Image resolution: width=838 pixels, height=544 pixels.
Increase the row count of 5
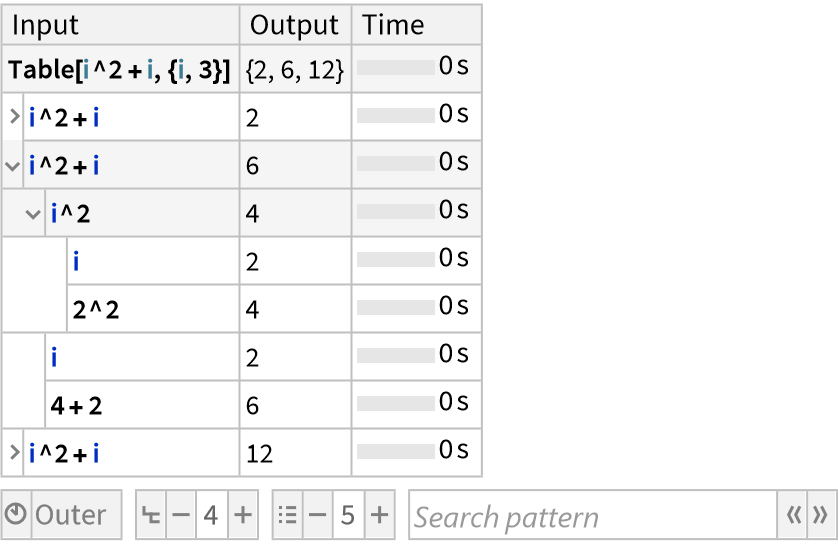[x=379, y=515]
